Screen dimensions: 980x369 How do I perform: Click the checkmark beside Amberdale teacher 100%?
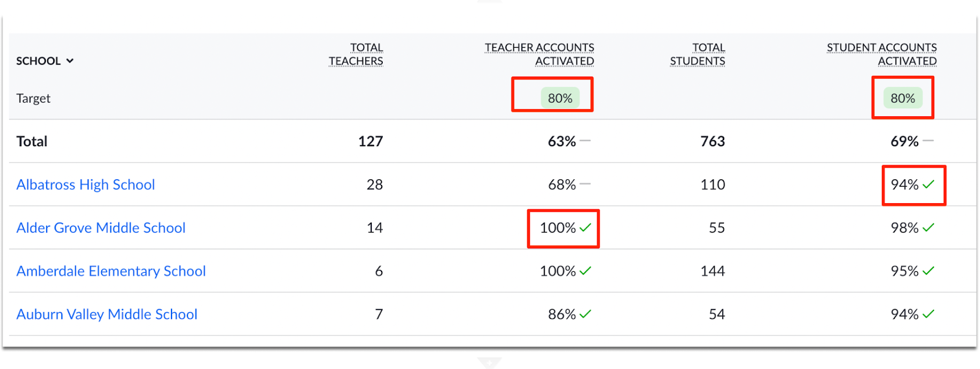point(586,271)
